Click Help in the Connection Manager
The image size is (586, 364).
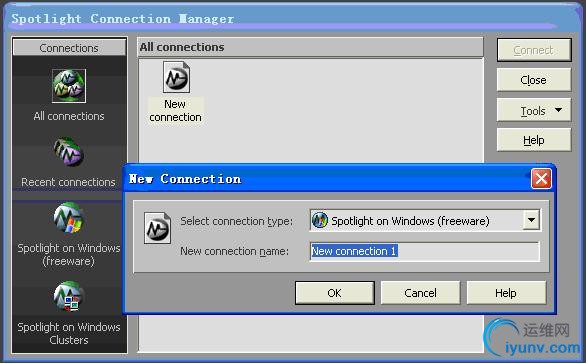534,140
